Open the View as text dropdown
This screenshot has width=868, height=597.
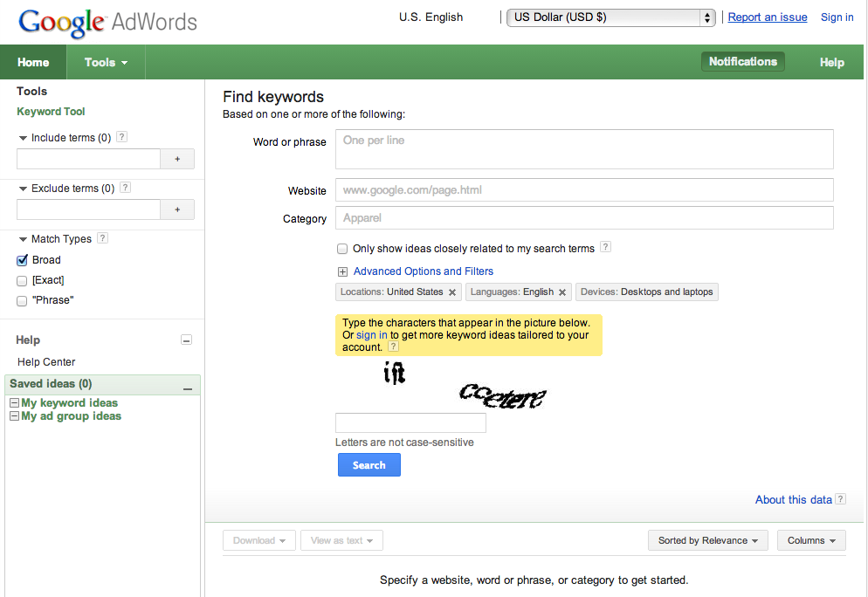(x=341, y=540)
